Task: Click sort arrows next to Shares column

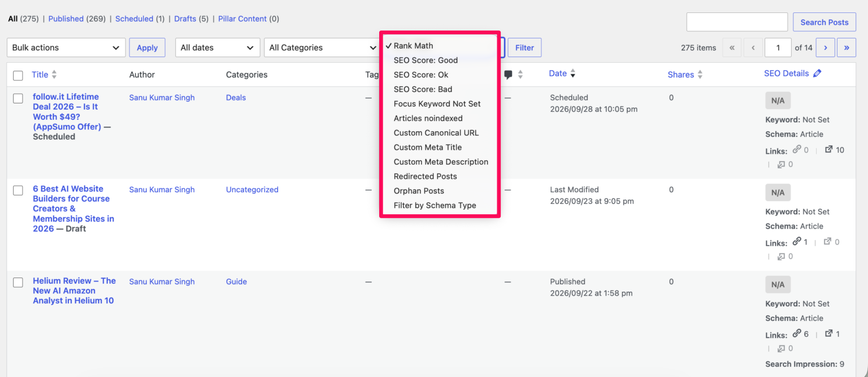Action: pyautogui.click(x=700, y=75)
